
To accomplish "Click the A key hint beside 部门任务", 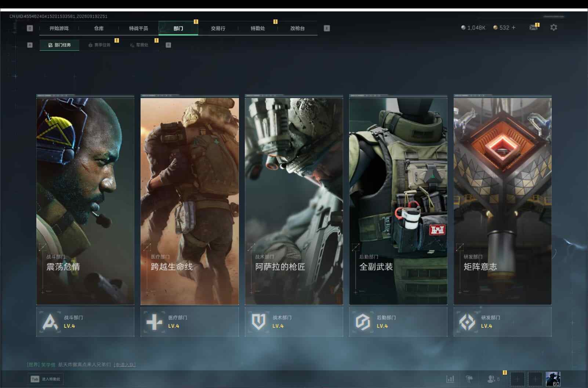I will click(x=30, y=45).
